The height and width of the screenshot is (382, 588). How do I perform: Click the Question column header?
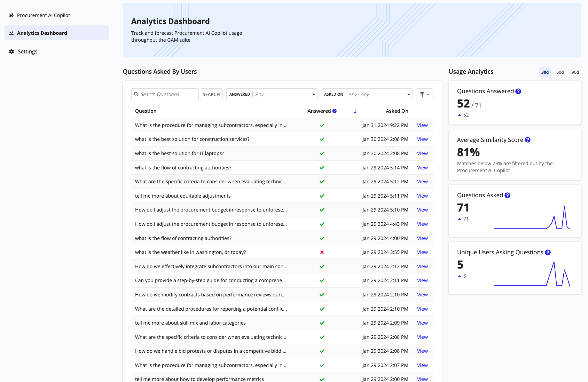(x=146, y=111)
